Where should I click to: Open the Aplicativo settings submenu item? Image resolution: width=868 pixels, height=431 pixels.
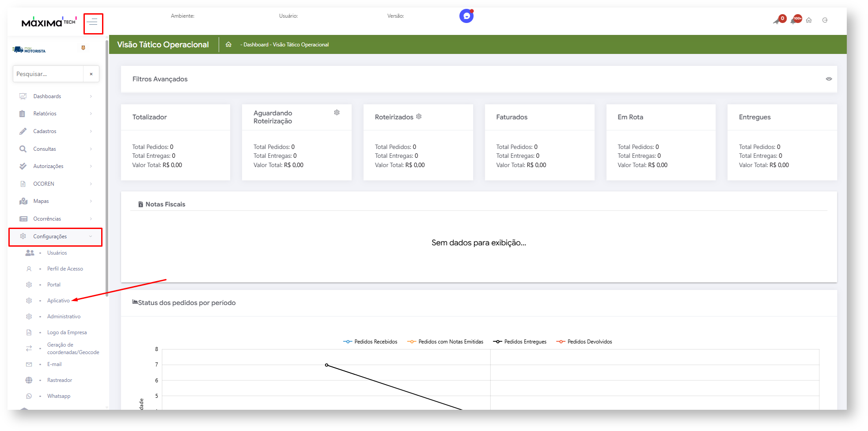(58, 301)
